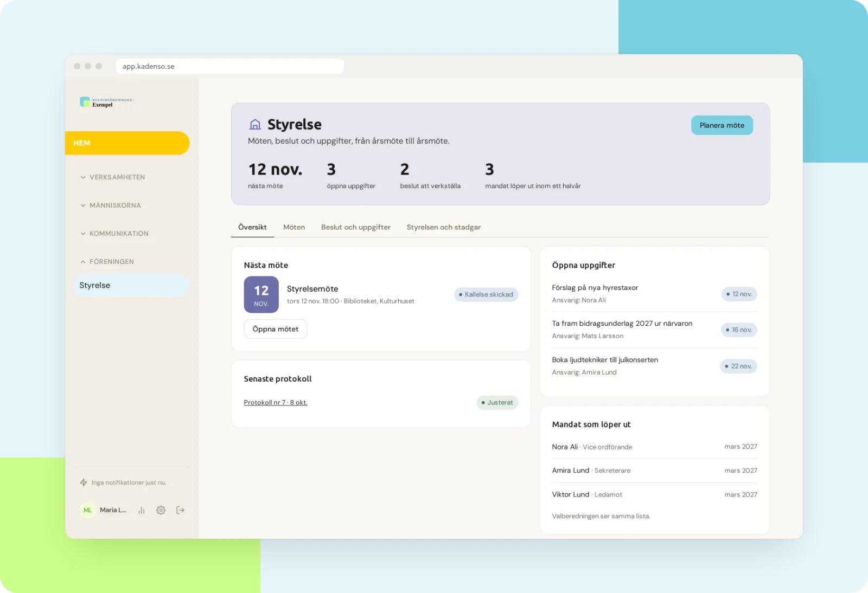The height and width of the screenshot is (593, 868).
Task: Open task Förslag på nya hyrestaxor
Action: (595, 288)
